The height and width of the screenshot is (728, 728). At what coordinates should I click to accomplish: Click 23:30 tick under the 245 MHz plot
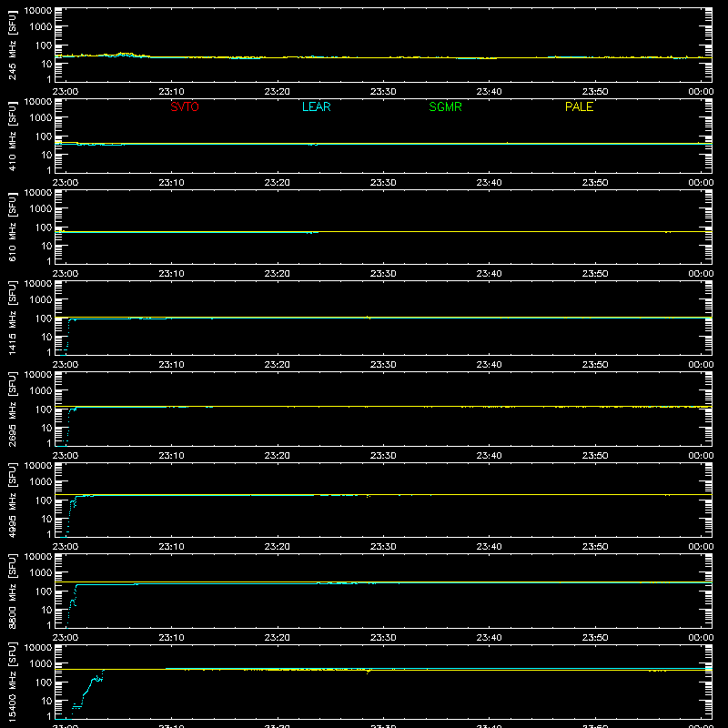click(383, 92)
